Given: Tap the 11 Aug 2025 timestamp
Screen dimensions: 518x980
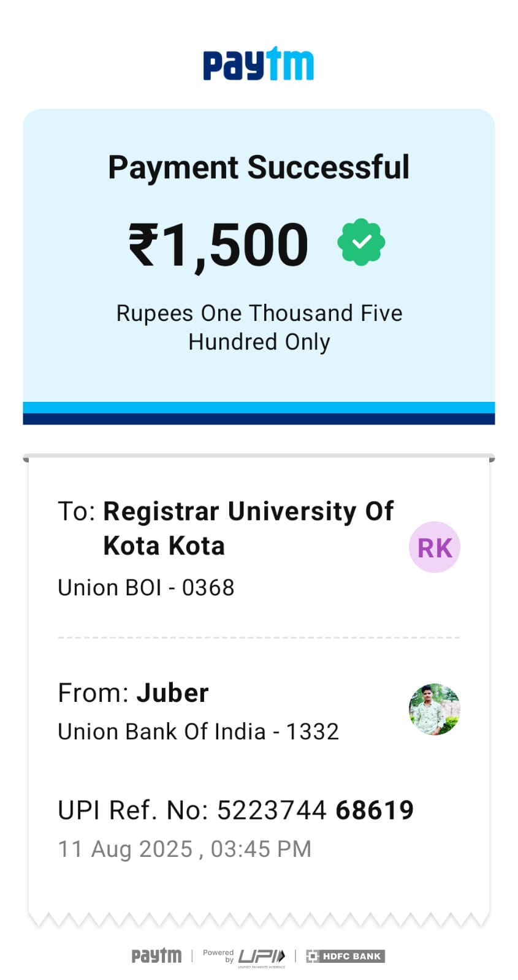Looking at the screenshot, I should (x=184, y=850).
